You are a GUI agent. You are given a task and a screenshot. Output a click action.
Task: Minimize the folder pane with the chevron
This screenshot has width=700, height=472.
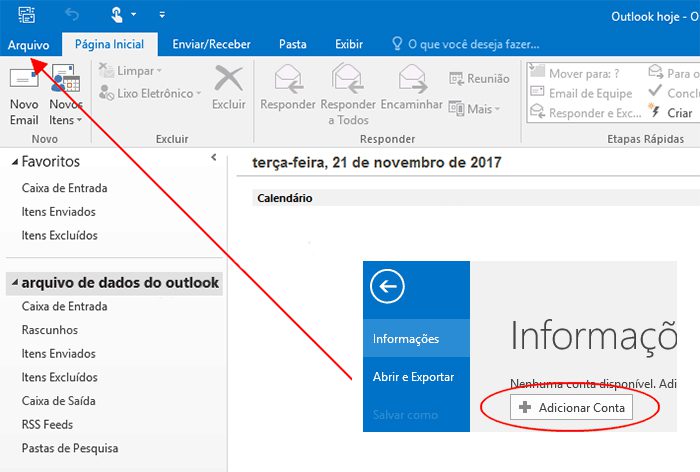tap(214, 157)
